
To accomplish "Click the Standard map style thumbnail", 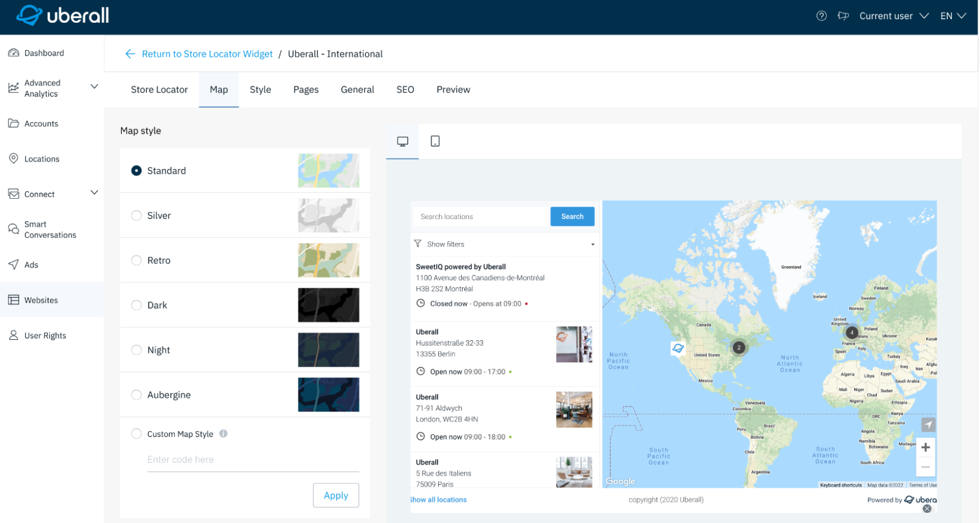I will (x=329, y=171).
